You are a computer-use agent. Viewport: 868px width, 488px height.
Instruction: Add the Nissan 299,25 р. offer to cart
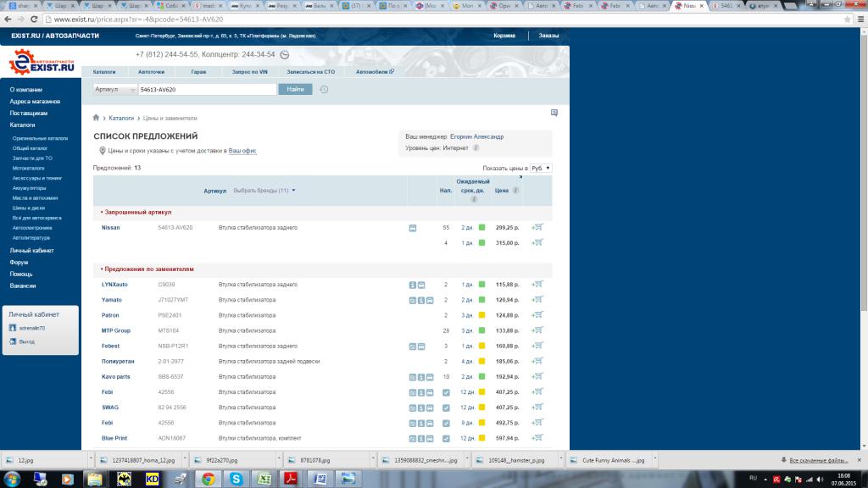[537, 227]
